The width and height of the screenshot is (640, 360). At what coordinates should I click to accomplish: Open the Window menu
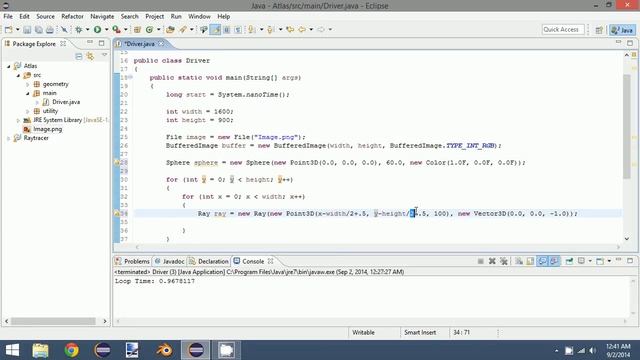tap(199, 16)
